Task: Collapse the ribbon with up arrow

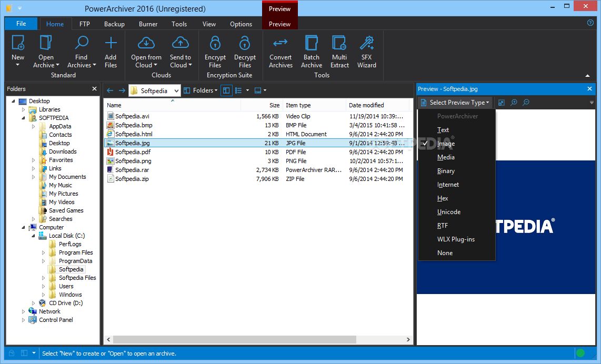Action: point(588,75)
